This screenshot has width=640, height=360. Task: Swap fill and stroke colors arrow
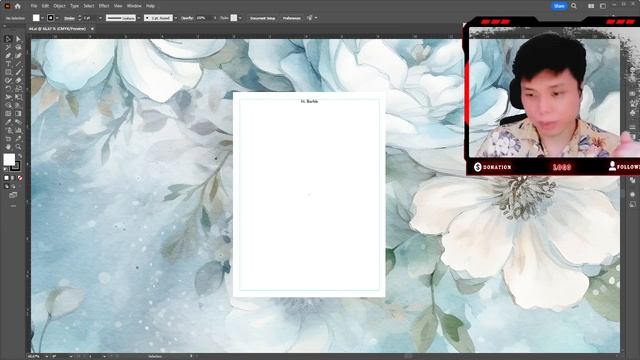tap(20, 156)
